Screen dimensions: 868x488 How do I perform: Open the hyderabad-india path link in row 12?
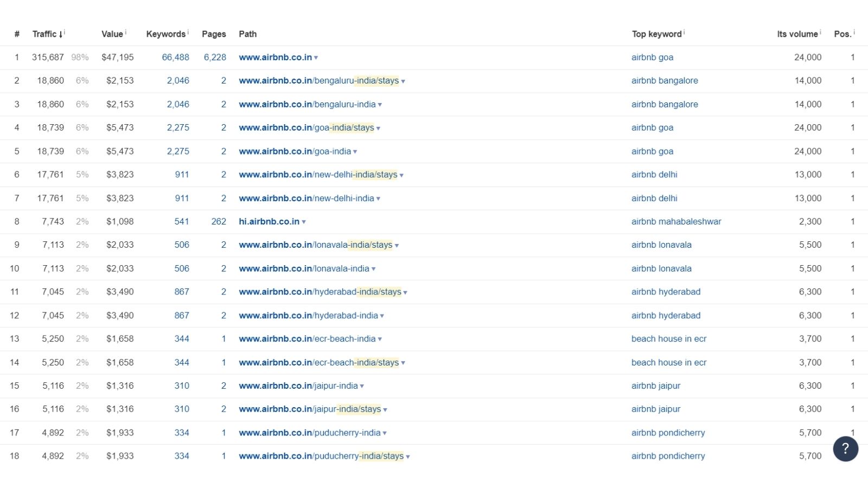point(308,315)
